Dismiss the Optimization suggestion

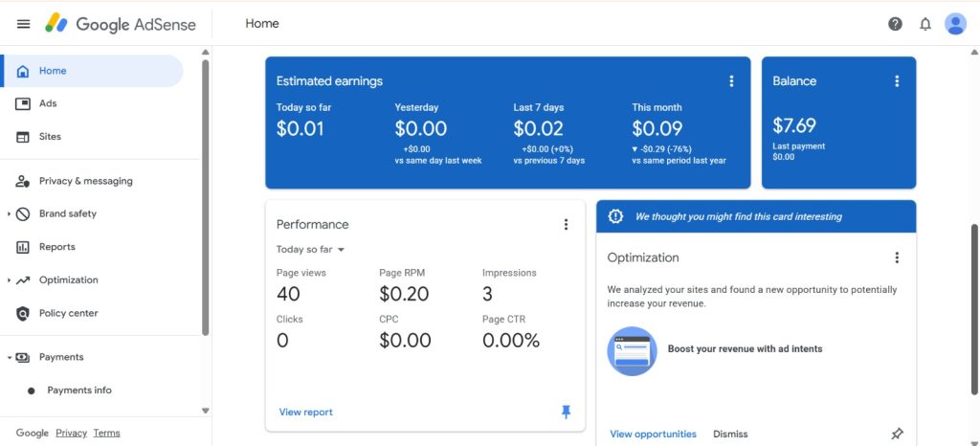pos(730,434)
